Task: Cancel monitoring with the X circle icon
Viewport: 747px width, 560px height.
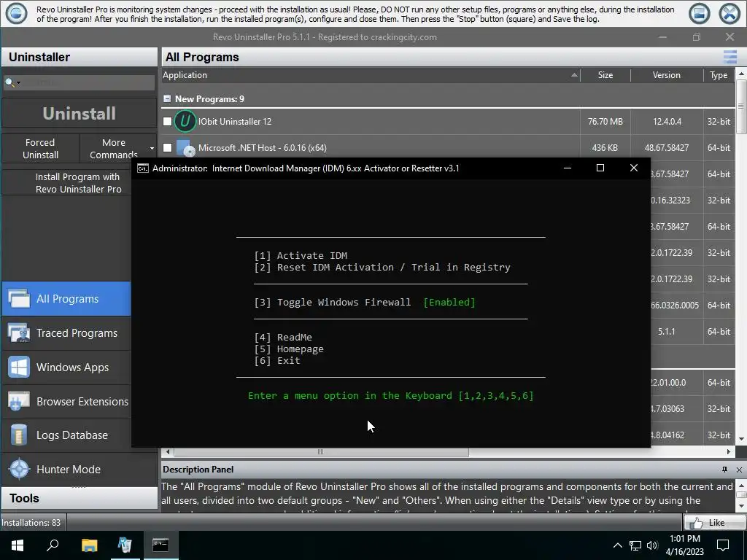Action: click(729, 13)
